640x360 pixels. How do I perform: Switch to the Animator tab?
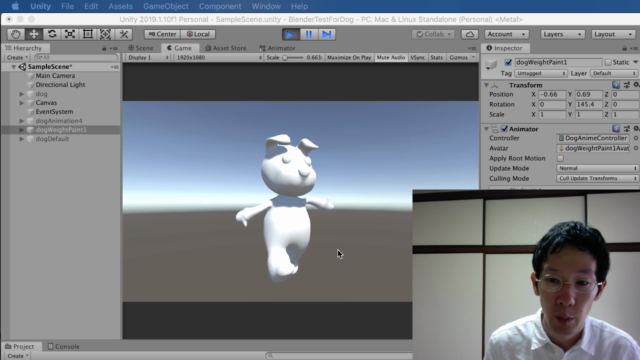point(277,48)
